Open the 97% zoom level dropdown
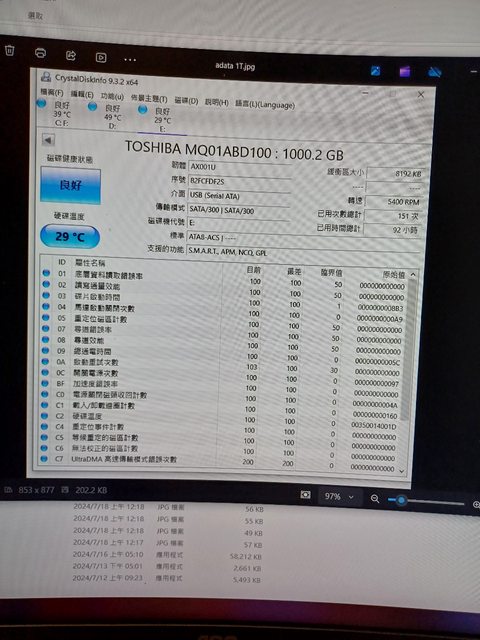Image resolution: width=480 pixels, height=640 pixels. 339,497
